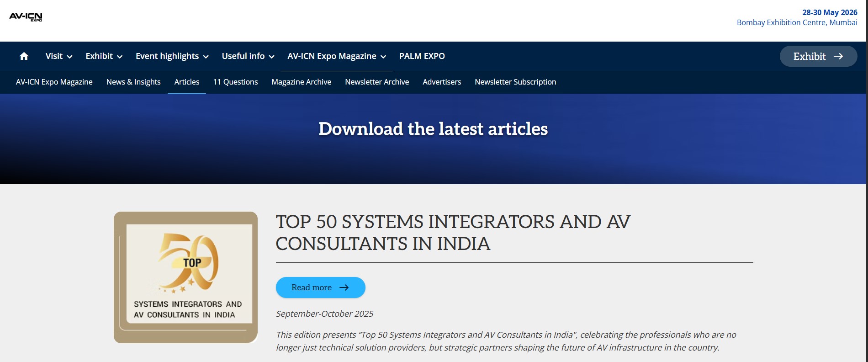The image size is (868, 362).
Task: Expand the Exhibit menu chevron
Action: (120, 57)
